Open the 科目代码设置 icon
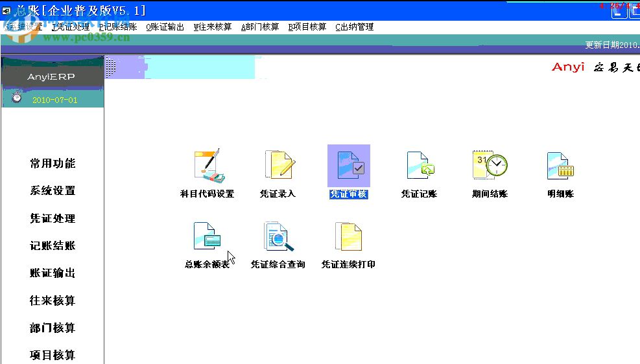The height and width of the screenshot is (364, 640). 209,166
